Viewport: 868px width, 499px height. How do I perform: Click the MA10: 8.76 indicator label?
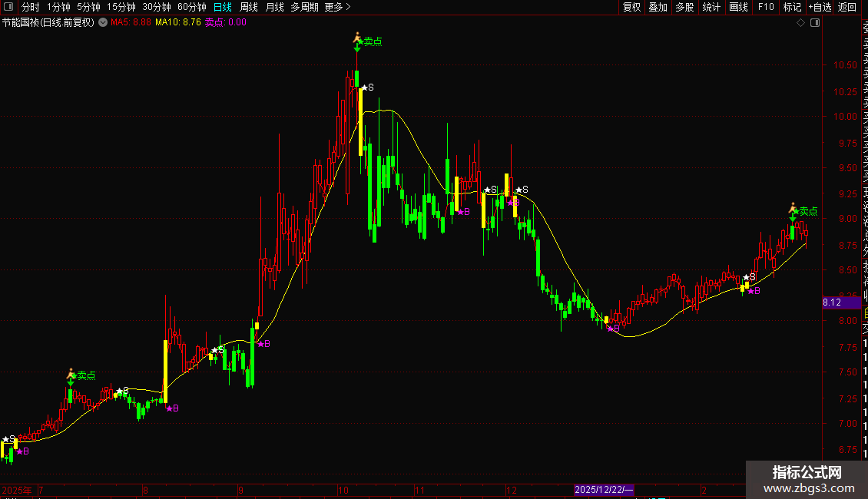point(177,23)
